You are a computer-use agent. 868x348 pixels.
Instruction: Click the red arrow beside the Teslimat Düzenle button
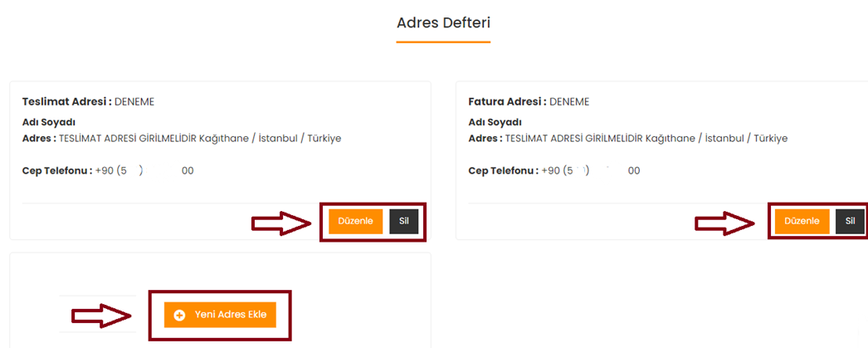click(x=282, y=223)
